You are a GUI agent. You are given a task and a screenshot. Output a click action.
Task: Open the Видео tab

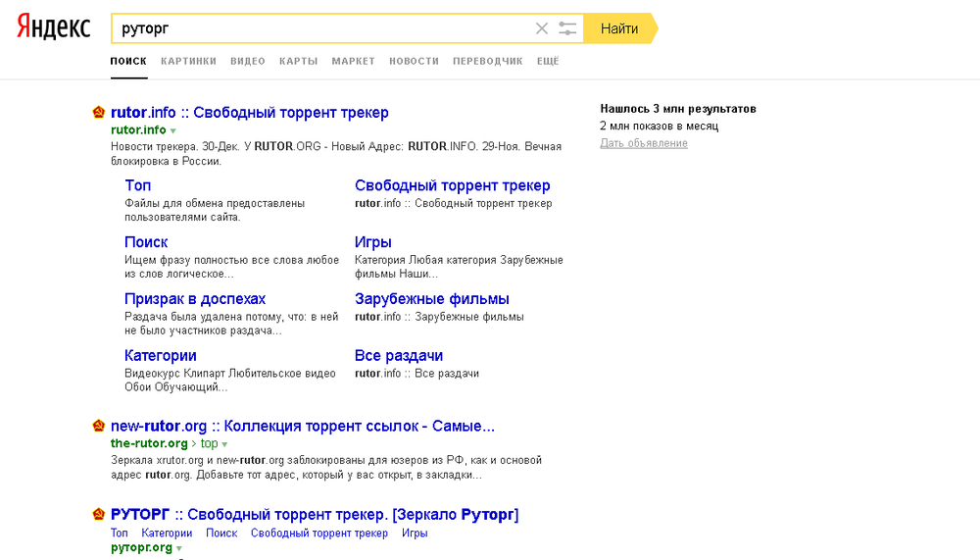pos(248,61)
